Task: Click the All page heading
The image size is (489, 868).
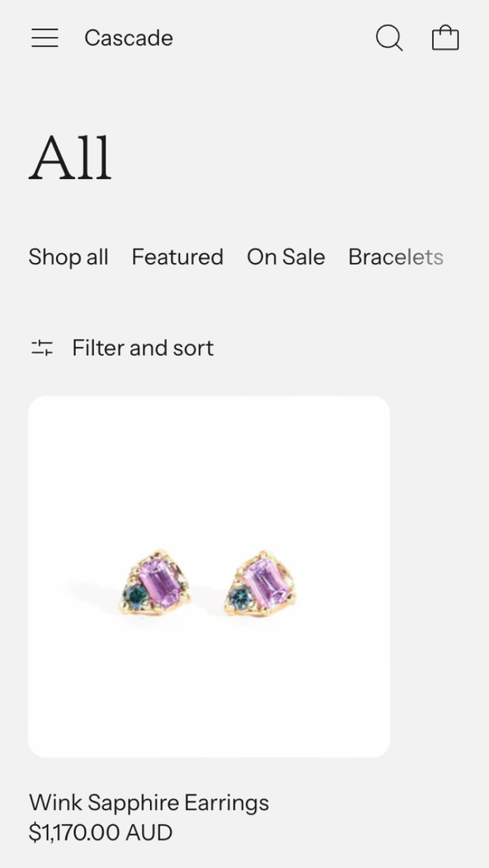Action: point(70,157)
